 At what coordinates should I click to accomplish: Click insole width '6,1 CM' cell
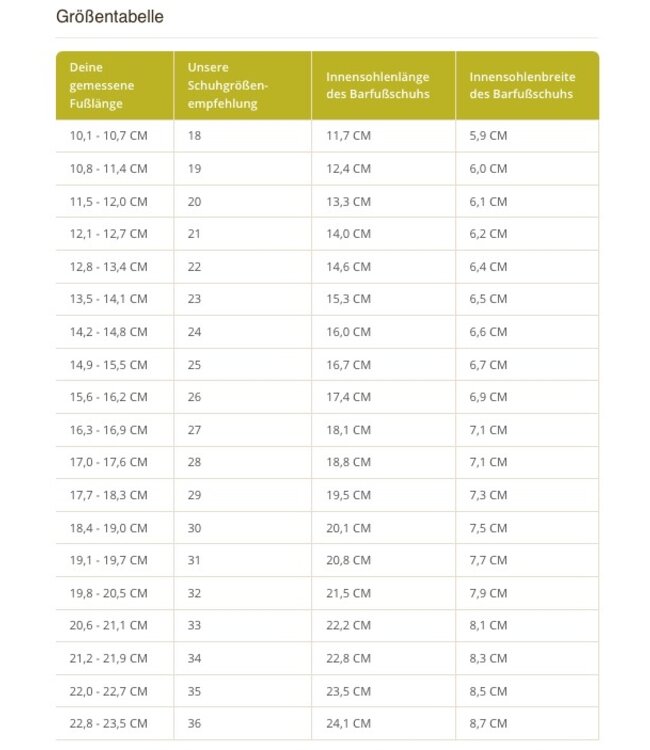[x=488, y=201]
